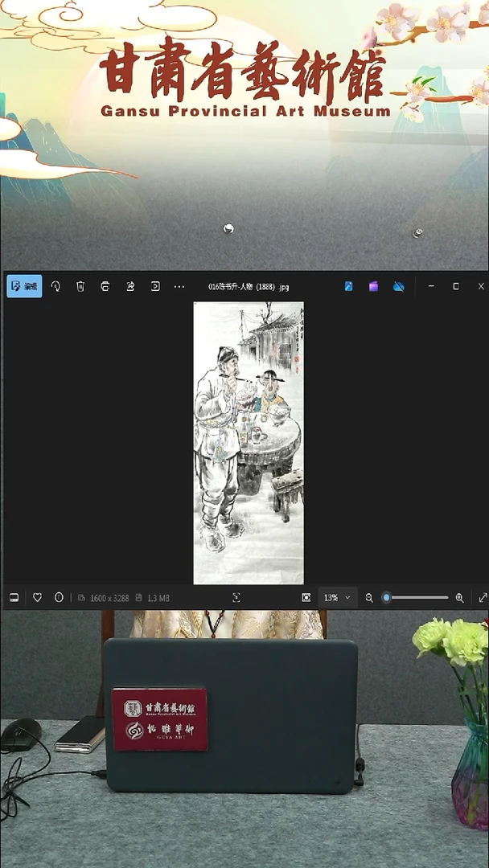Print the image via the printer icon

point(105,286)
